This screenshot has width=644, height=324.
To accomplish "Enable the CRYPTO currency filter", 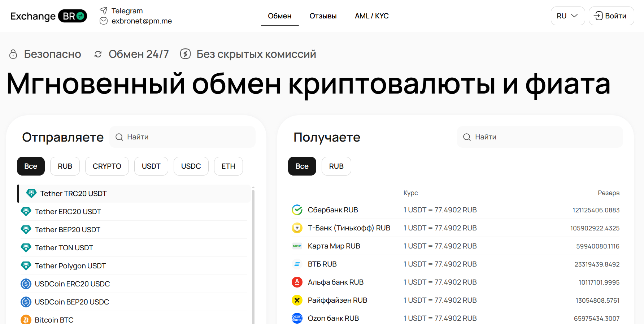I will click(x=107, y=166).
